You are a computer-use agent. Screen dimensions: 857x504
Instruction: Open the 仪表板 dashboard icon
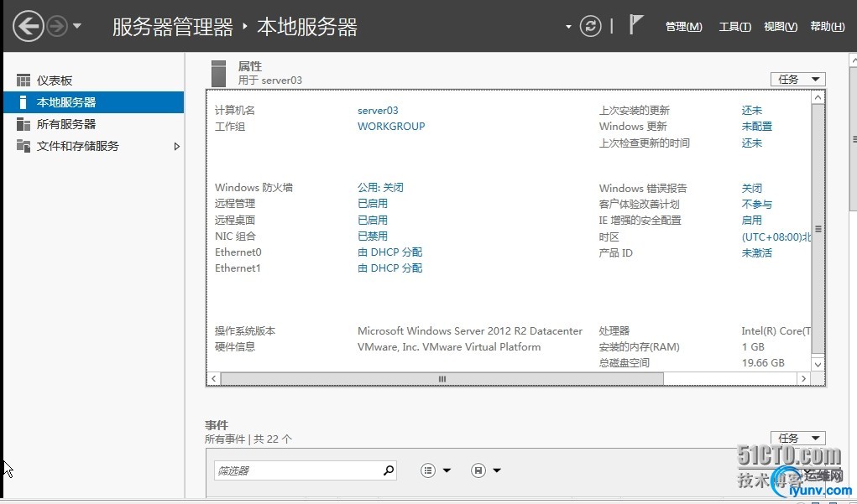pos(24,81)
